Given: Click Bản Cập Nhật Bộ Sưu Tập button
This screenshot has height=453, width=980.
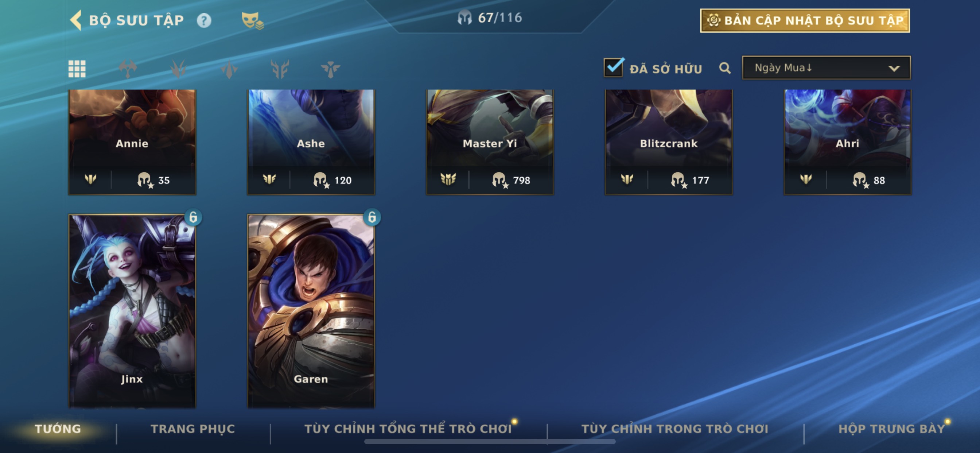Looking at the screenshot, I should [805, 20].
